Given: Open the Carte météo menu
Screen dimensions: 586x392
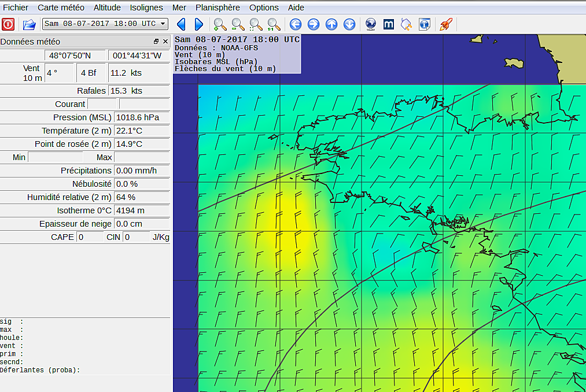Looking at the screenshot, I should coord(61,8).
